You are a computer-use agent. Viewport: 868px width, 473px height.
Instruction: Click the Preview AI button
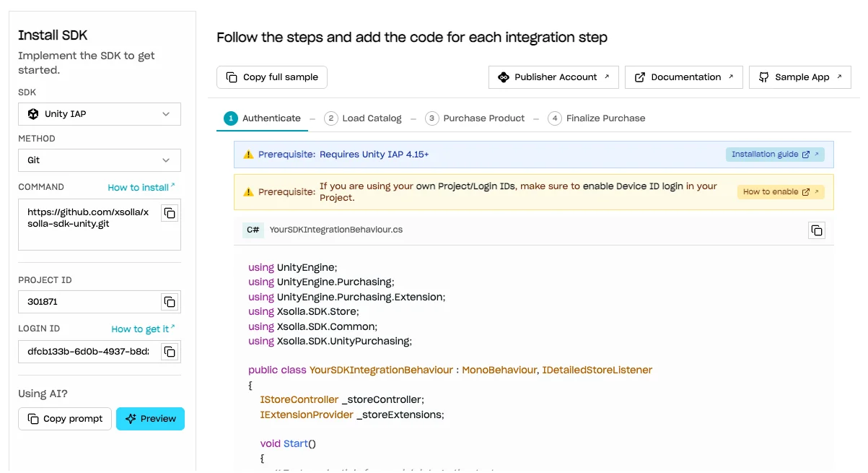point(150,419)
